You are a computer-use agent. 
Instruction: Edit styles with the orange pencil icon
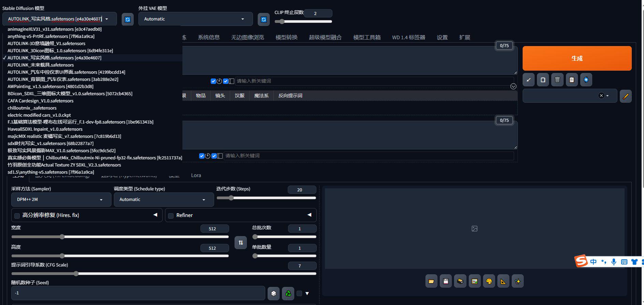pos(626,96)
